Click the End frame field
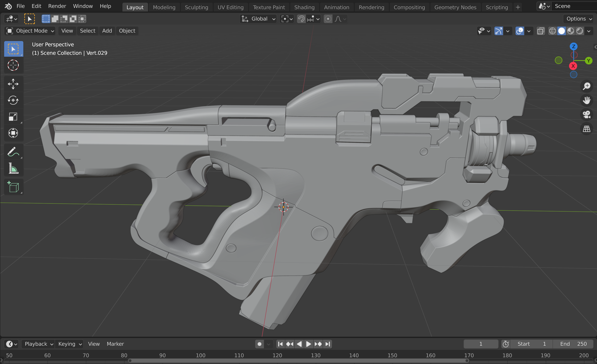This screenshot has width=597, height=364. click(x=573, y=344)
